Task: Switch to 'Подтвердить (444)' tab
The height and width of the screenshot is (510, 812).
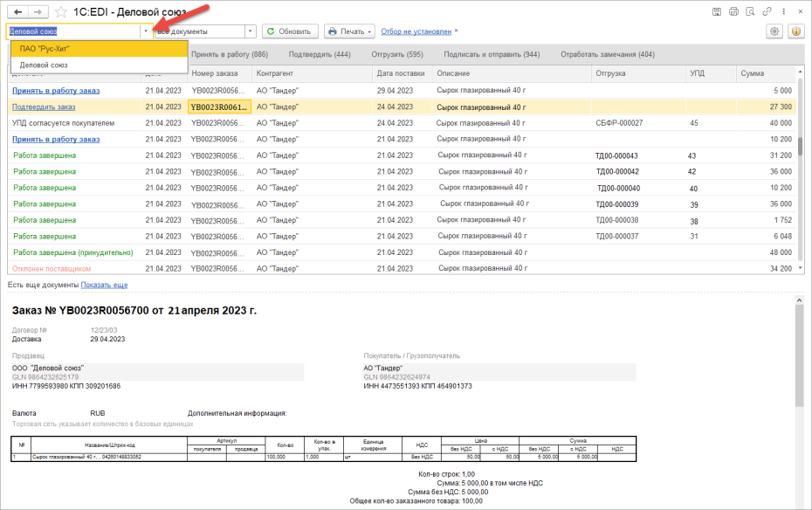Action: click(x=320, y=54)
